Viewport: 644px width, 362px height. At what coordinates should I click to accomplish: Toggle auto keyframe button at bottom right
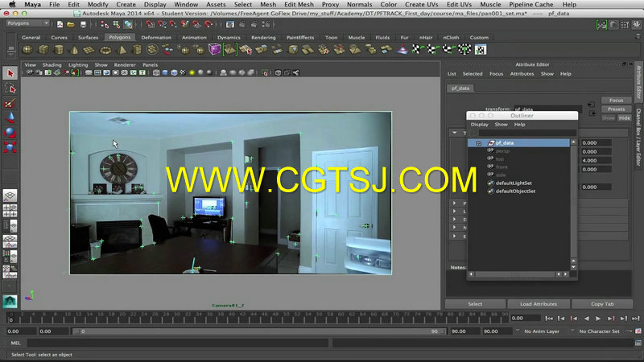point(638,331)
